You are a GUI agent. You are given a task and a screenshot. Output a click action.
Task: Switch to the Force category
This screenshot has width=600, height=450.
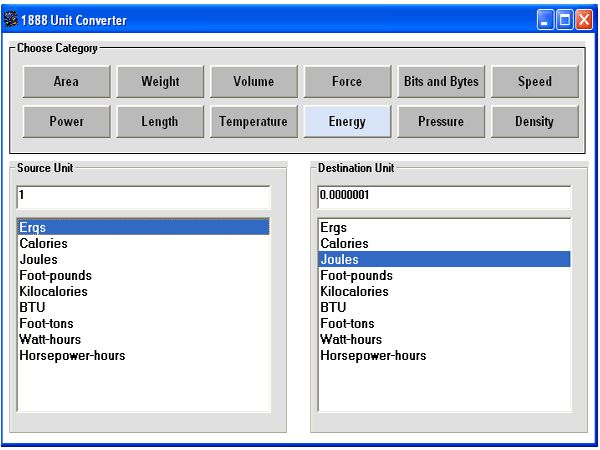pyautogui.click(x=347, y=82)
